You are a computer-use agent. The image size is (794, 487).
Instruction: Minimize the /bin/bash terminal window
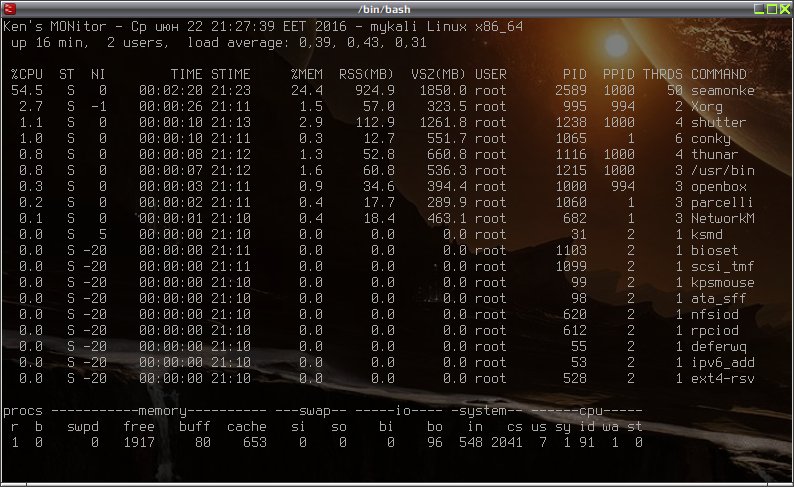(759, 9)
